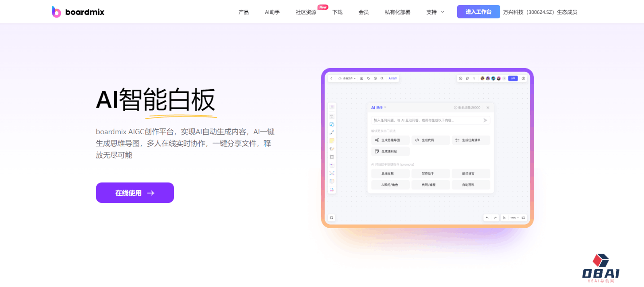Screen dimensions: 644x287
Task: Click the boardmix logo
Action: pyautogui.click(x=78, y=12)
